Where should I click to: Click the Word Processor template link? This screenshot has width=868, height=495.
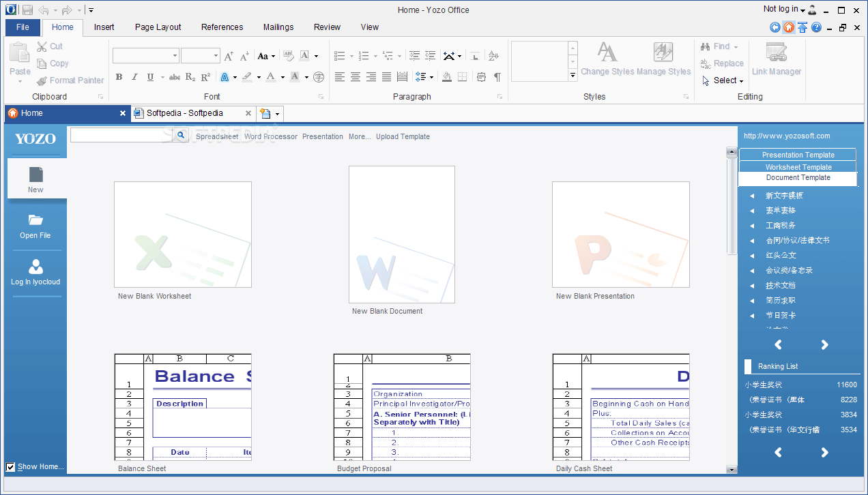pos(271,136)
